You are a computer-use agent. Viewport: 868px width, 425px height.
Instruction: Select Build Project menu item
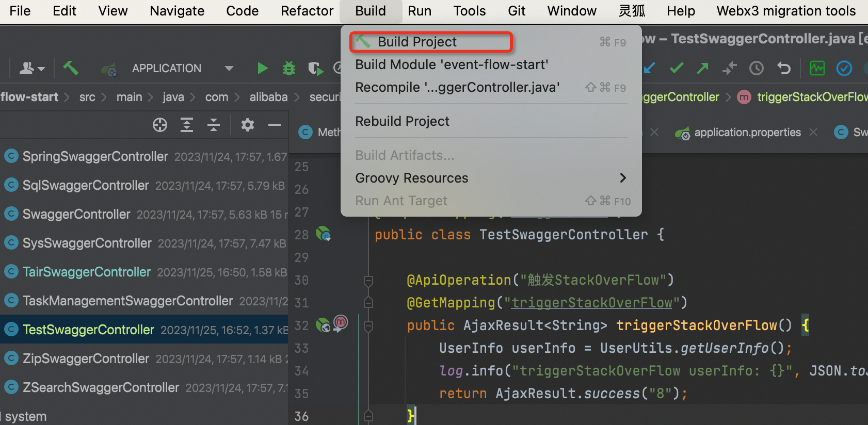(491, 42)
